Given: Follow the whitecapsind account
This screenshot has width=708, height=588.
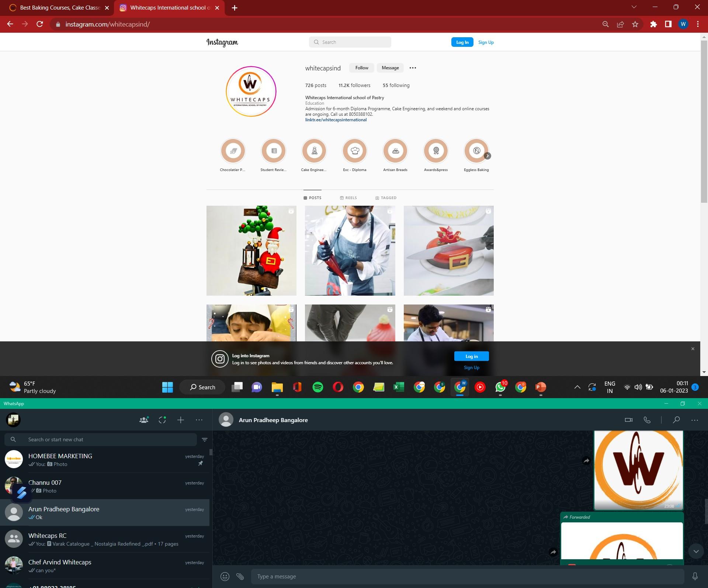Looking at the screenshot, I should point(361,68).
